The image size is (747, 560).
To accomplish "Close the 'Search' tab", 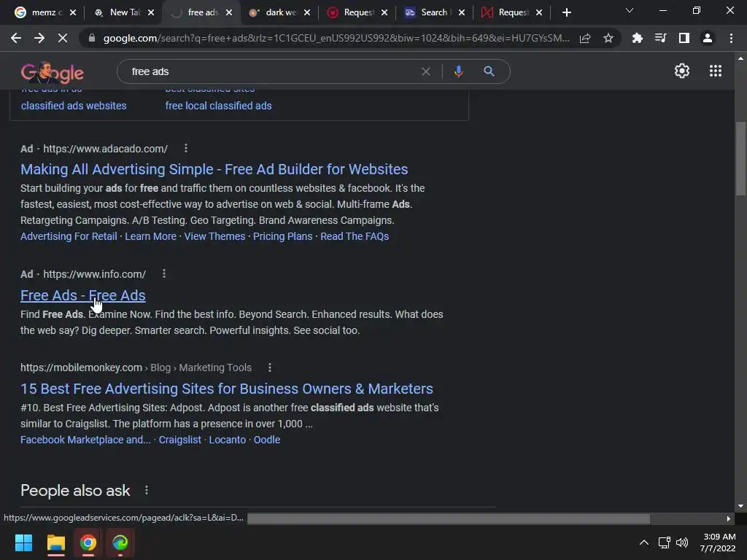I will coord(462,12).
